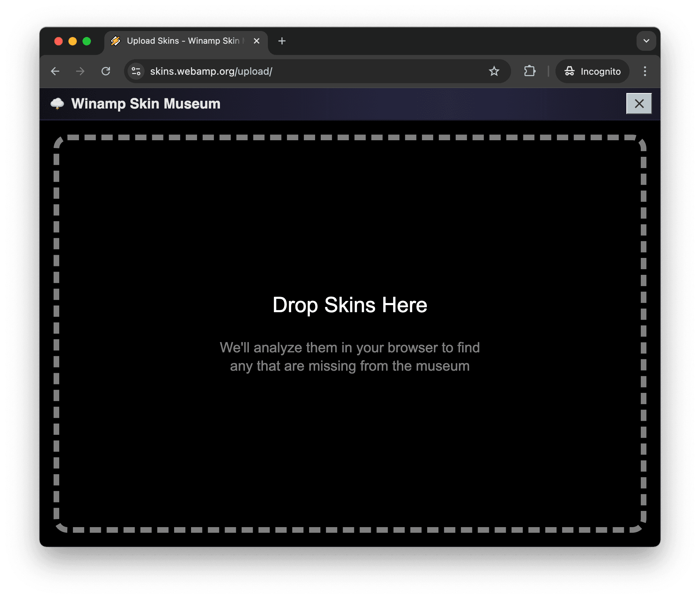Click the analyze-in-browser description text
The height and width of the screenshot is (599, 700).
click(x=350, y=357)
